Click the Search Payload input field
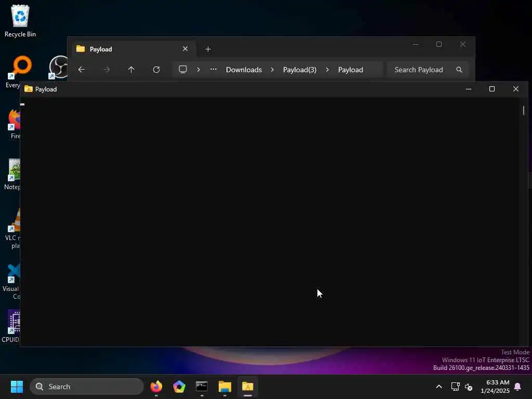This screenshot has height=399, width=532. [428, 70]
